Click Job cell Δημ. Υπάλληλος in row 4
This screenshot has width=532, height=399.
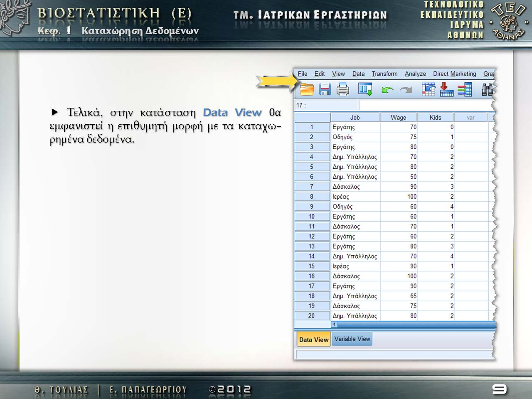356,157
